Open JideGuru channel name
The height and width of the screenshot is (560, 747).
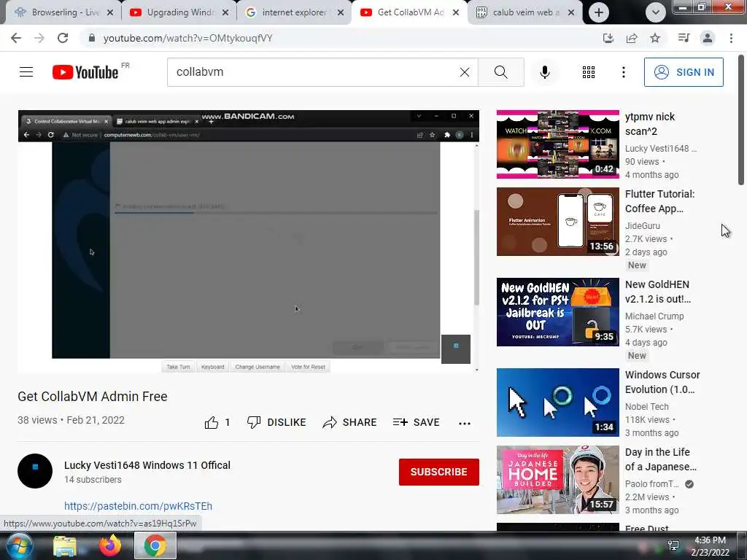point(642,226)
